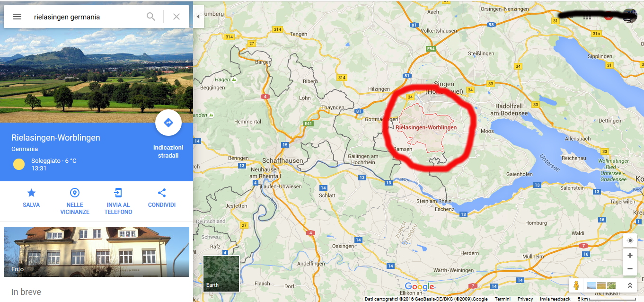
Task: Click the Invia feedback link
Action: click(555, 299)
